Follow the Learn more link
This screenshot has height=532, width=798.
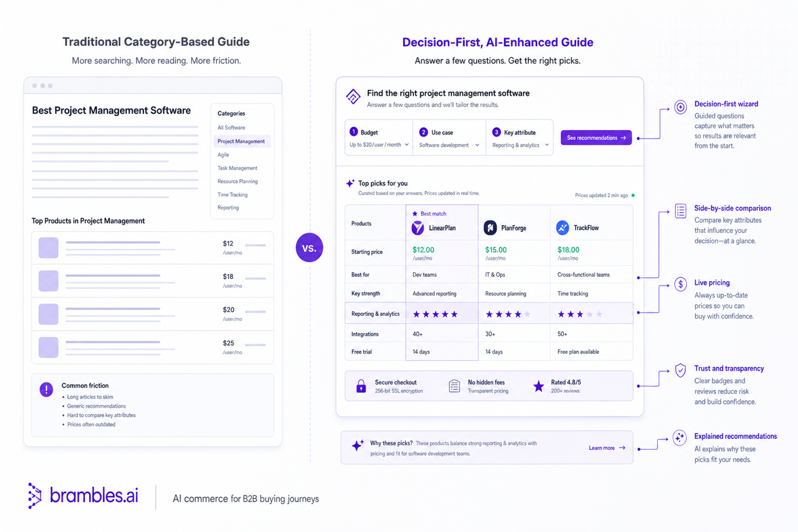[607, 448]
